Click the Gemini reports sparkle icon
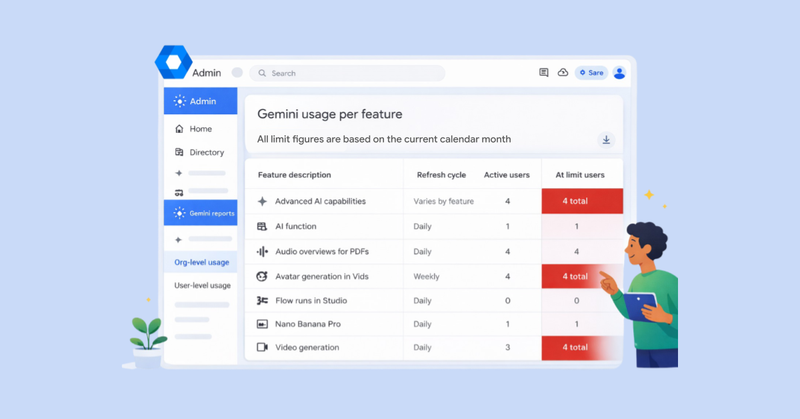 (x=179, y=213)
